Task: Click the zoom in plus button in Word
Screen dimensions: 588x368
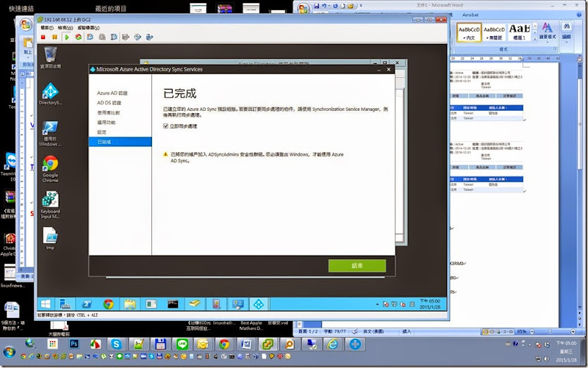Action: coord(573,332)
